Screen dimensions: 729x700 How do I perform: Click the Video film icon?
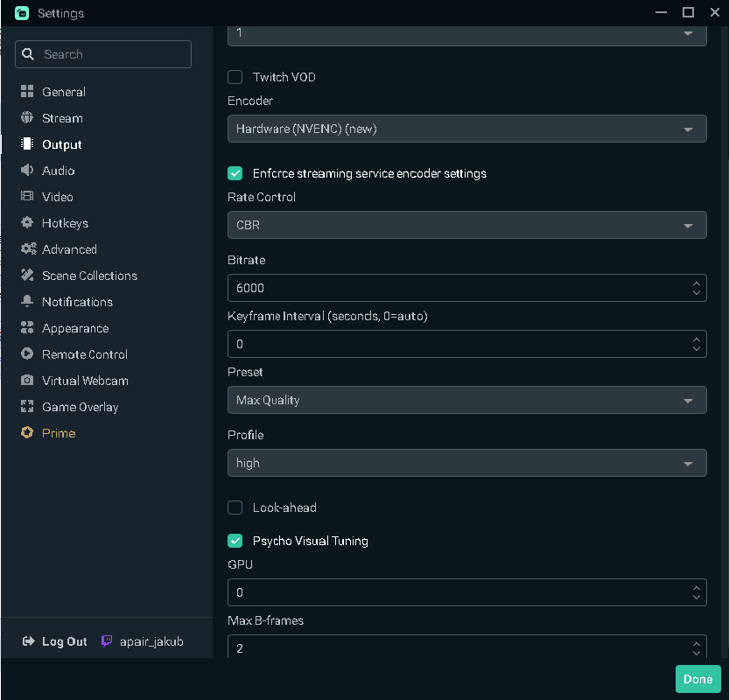[x=27, y=197]
